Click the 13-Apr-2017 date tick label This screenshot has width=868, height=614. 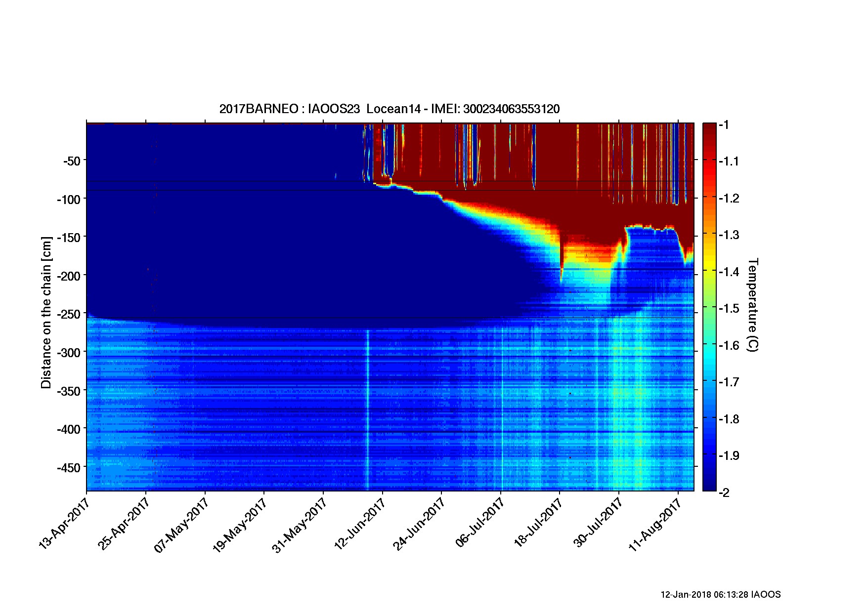[65, 523]
